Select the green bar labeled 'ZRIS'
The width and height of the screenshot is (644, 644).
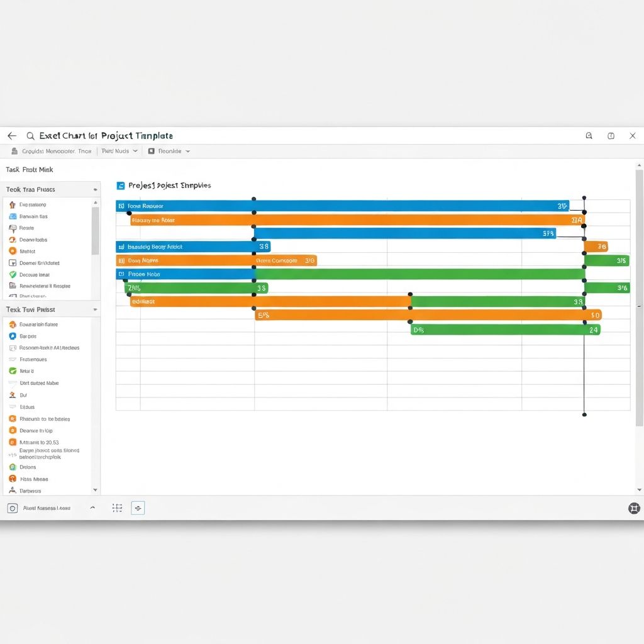point(196,288)
